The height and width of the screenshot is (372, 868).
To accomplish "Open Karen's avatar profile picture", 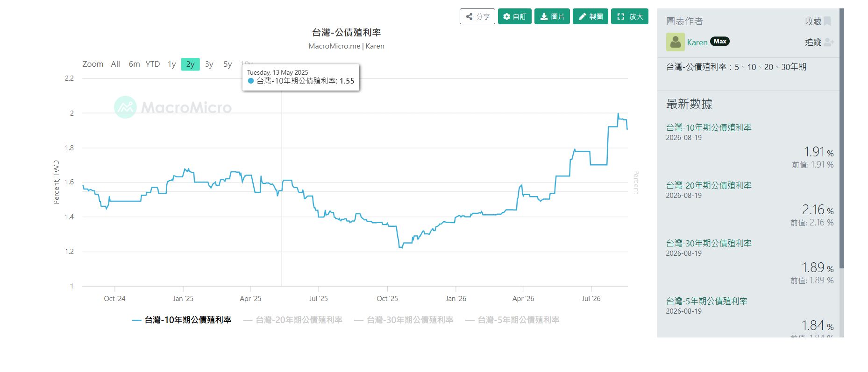I will tap(675, 42).
